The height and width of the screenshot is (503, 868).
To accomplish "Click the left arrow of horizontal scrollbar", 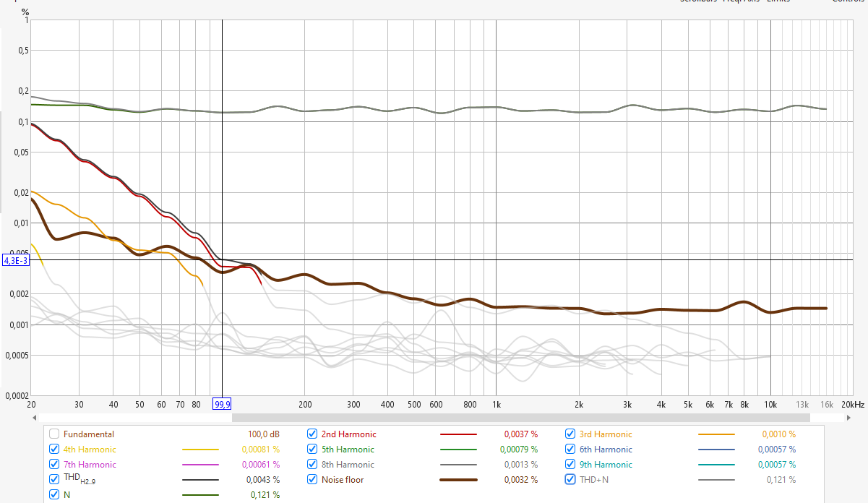I will [34, 417].
